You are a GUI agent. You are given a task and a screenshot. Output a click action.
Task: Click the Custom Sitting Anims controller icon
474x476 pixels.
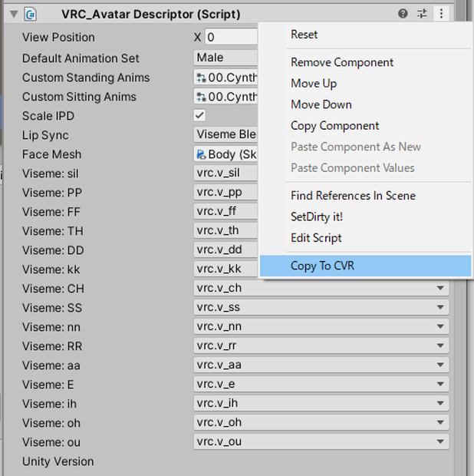point(201,97)
